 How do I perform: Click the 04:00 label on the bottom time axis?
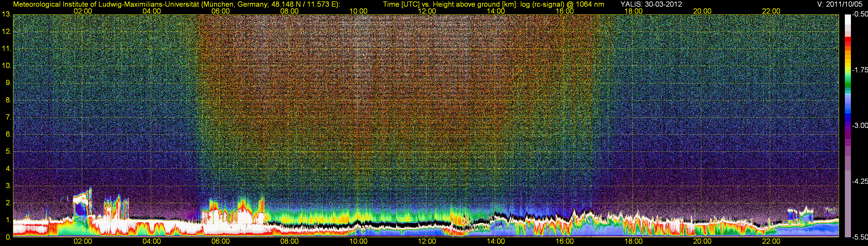pyautogui.click(x=152, y=241)
